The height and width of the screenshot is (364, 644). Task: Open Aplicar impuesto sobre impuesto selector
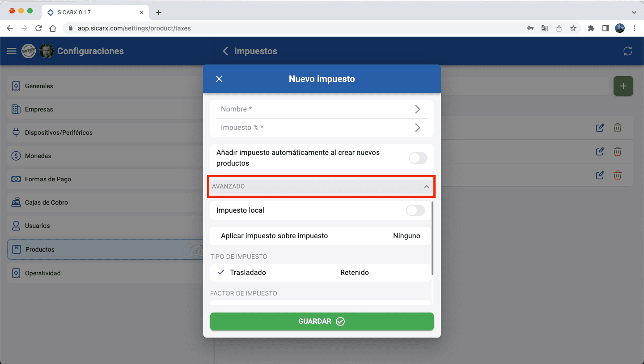click(x=321, y=236)
